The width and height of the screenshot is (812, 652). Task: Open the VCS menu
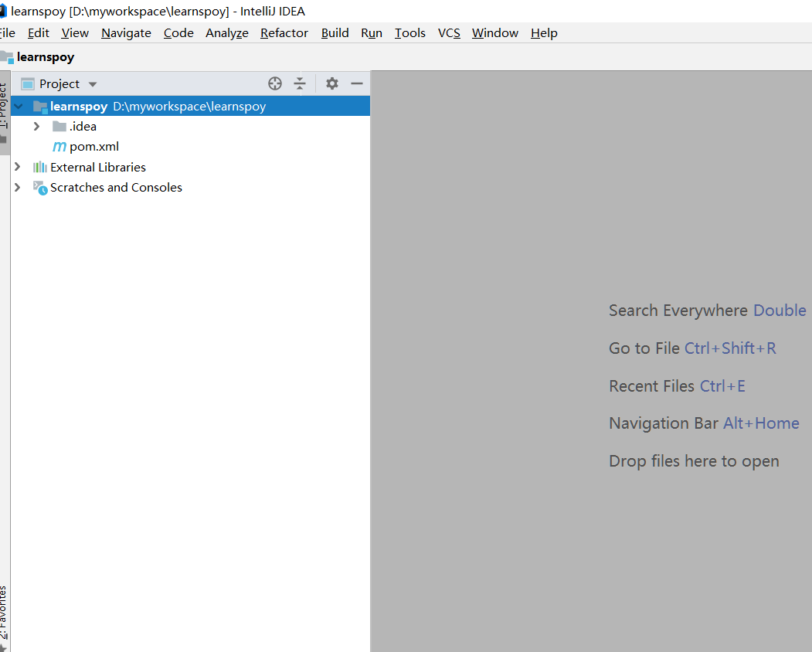click(449, 33)
